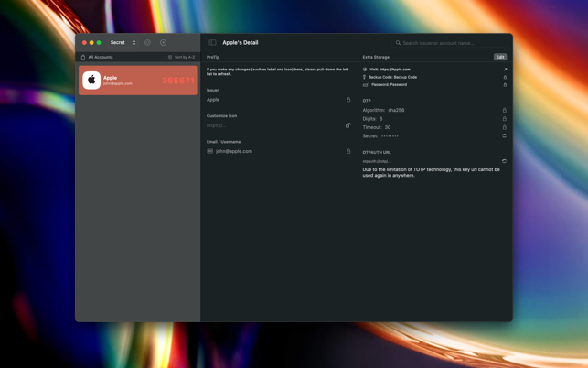This screenshot has height=368, width=588.
Task: Click the Issuer value Apple
Action: pos(213,100)
